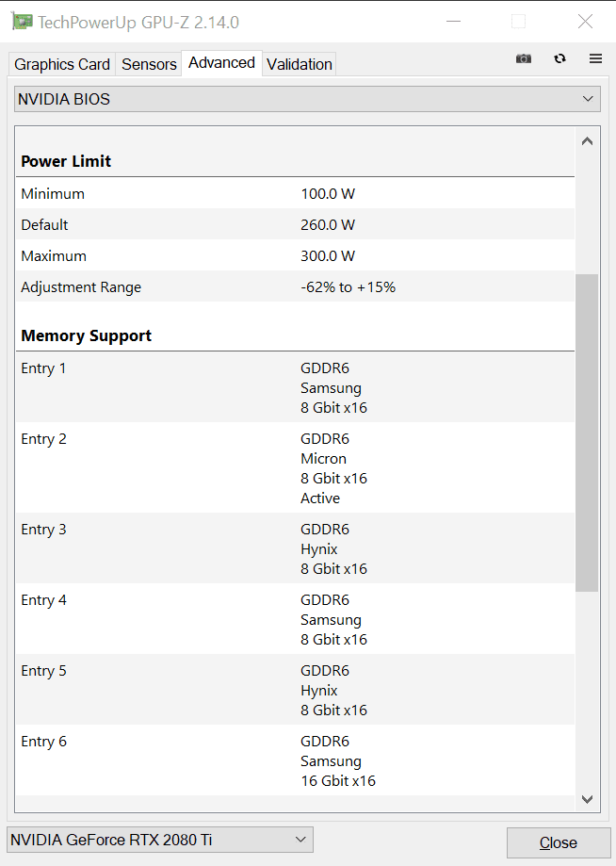Click the Power Limit heading
616x866 pixels.
point(66,161)
